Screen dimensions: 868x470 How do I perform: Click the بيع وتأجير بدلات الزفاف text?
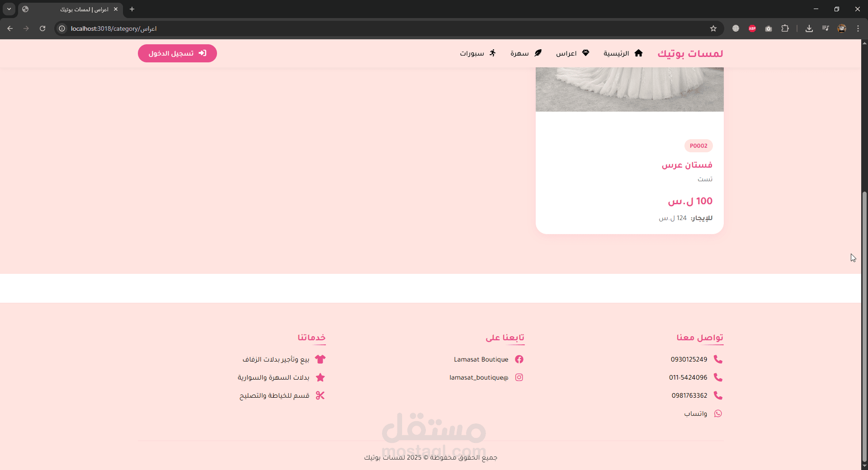click(x=276, y=359)
